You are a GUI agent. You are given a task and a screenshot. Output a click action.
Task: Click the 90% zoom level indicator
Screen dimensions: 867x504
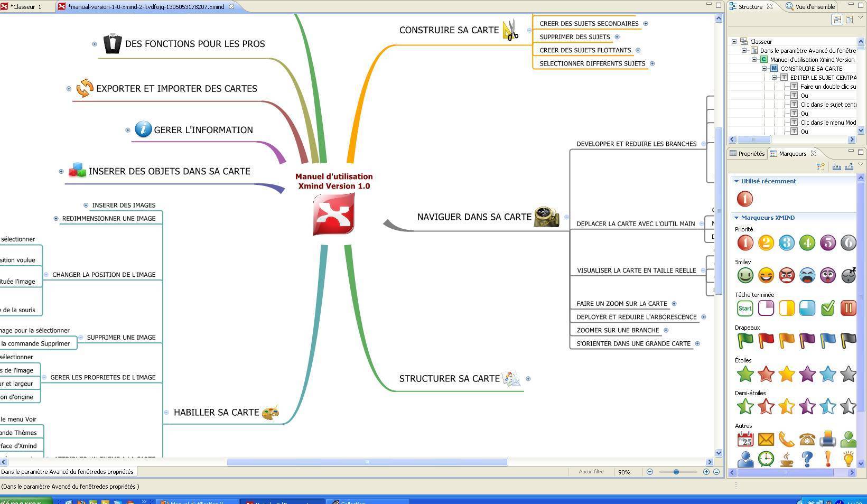click(624, 472)
